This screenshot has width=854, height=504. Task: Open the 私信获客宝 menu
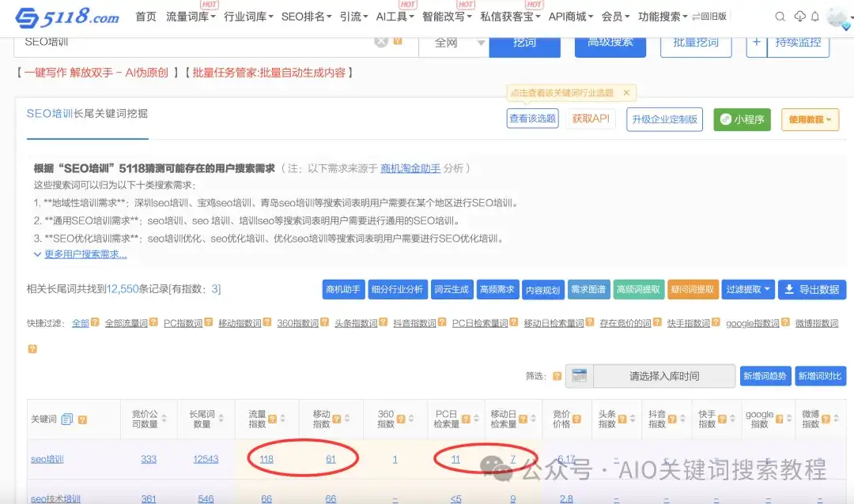[x=510, y=17]
